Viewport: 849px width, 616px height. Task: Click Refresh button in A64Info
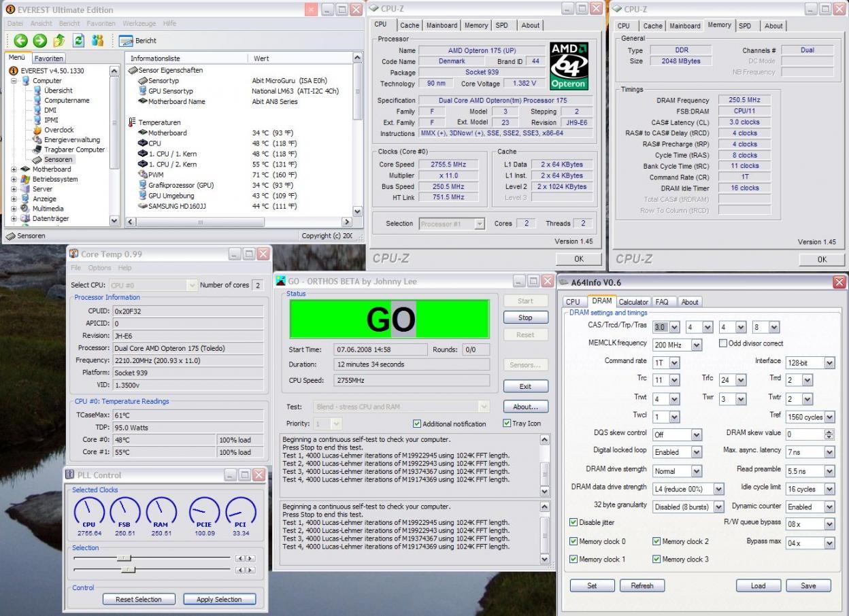click(642, 585)
